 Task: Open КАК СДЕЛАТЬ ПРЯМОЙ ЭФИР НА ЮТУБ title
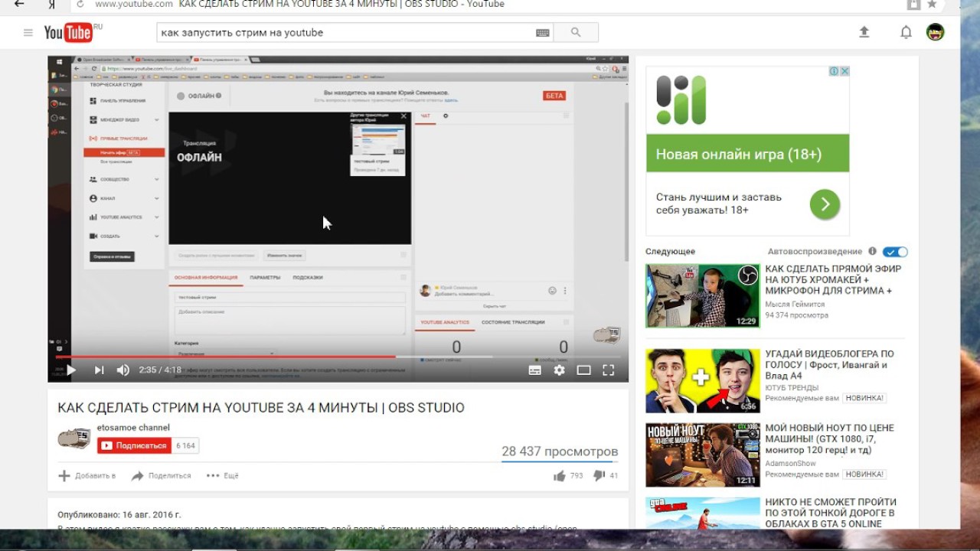833,280
